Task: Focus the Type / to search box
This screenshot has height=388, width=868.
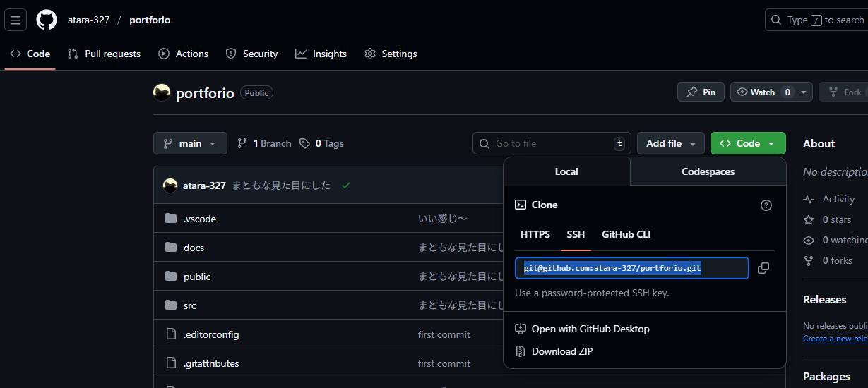Action: click(x=816, y=20)
